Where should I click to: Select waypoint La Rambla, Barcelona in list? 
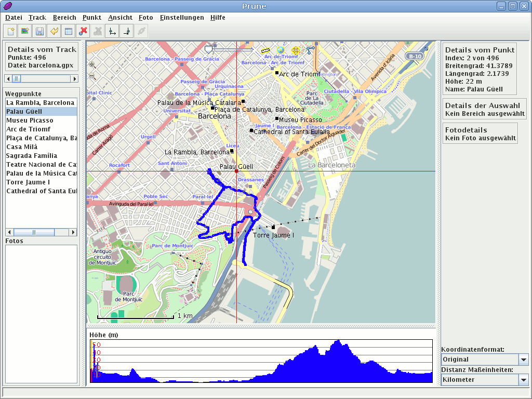42,103
